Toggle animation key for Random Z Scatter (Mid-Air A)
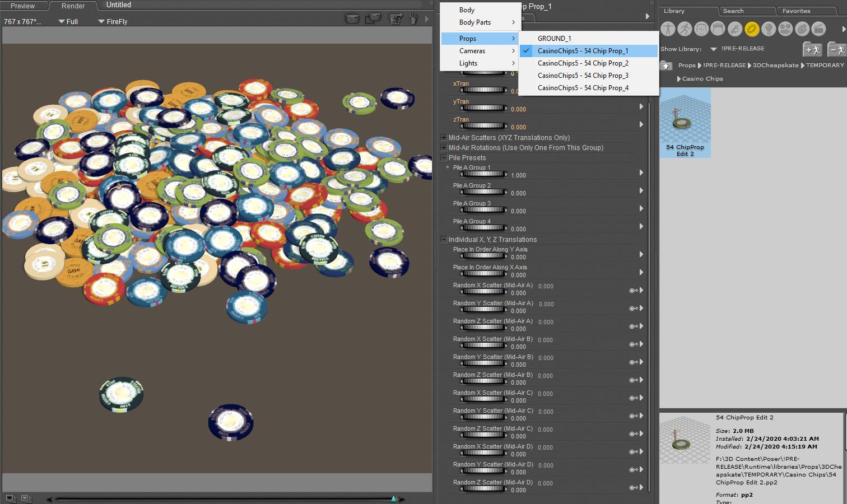847x504 pixels. [633, 326]
